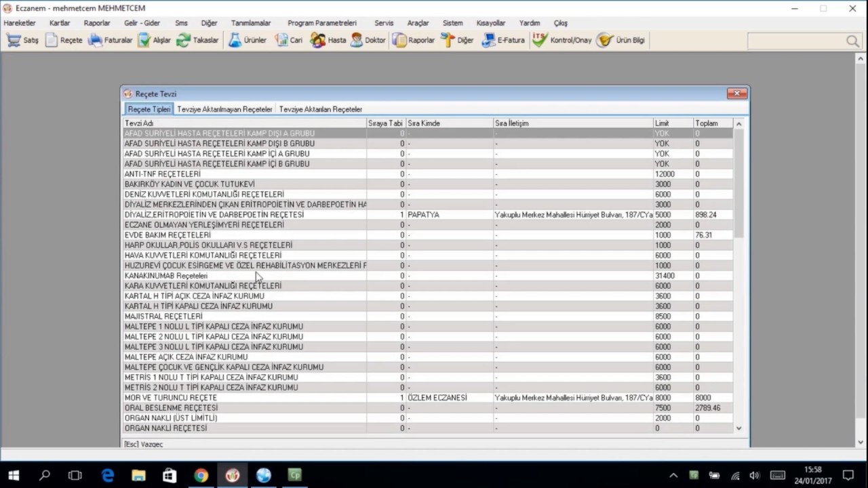868x488 pixels.
Task: Open the Kontrol/Onay toolbar icon
Action: tap(561, 40)
